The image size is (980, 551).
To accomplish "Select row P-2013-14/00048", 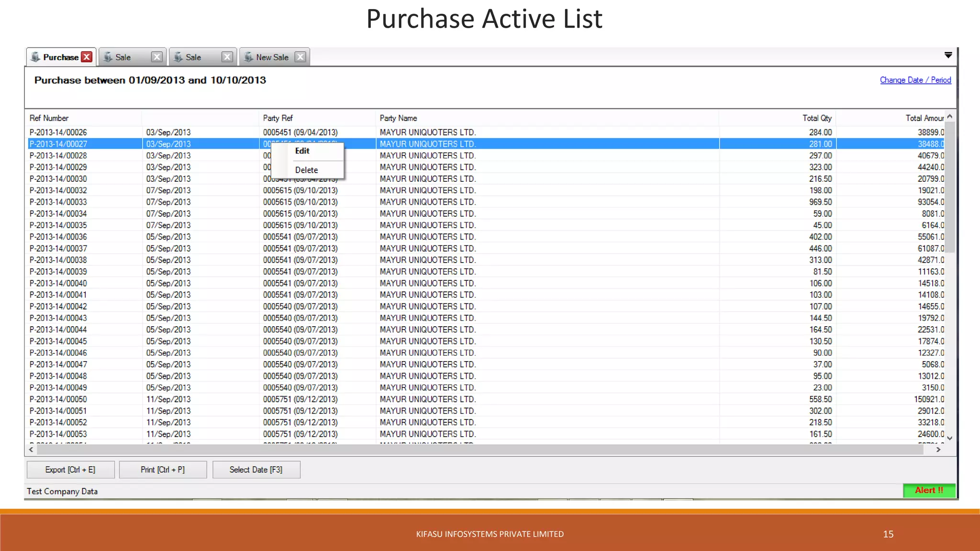I will point(486,376).
